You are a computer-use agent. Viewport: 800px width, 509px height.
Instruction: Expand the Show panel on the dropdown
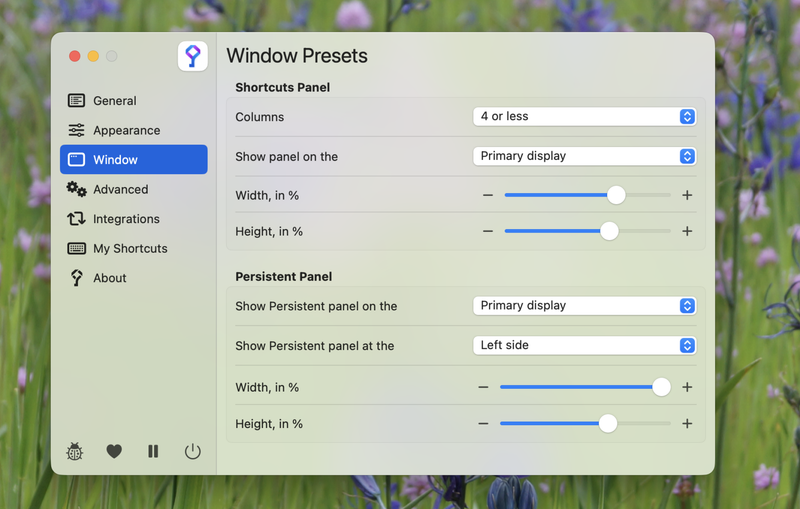point(584,156)
